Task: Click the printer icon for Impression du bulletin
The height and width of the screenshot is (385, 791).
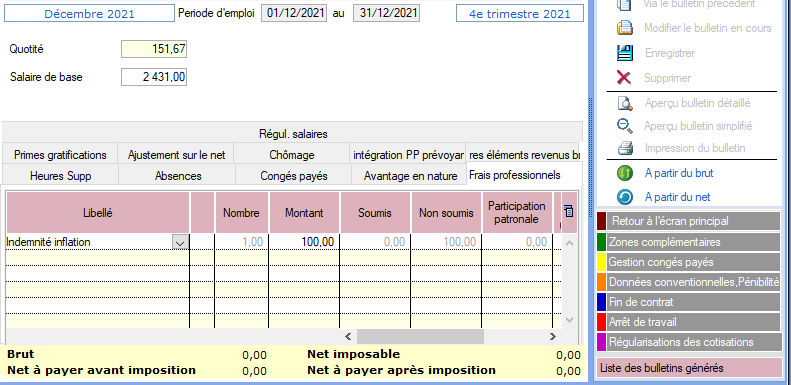Action: 625,148
